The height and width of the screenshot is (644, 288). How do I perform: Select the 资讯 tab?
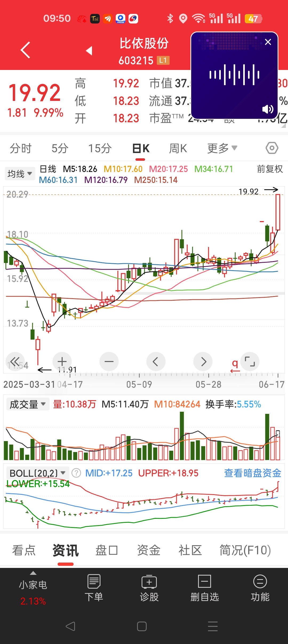click(x=66, y=550)
